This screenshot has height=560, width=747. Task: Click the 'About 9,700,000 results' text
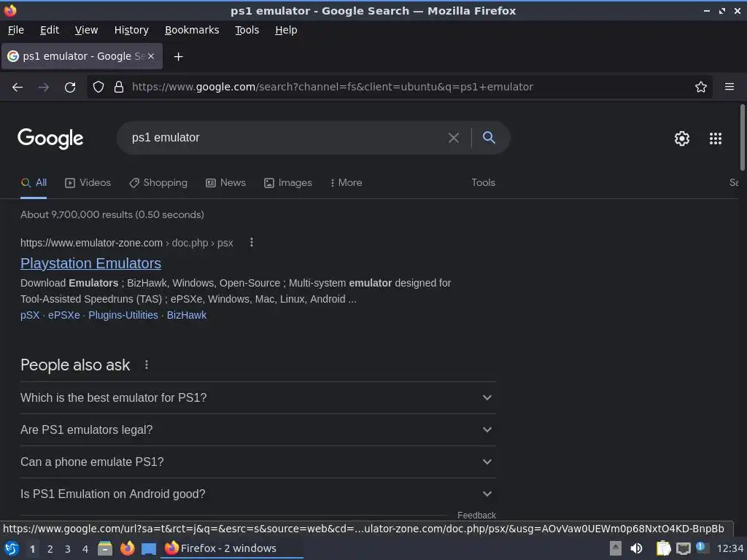pos(112,215)
